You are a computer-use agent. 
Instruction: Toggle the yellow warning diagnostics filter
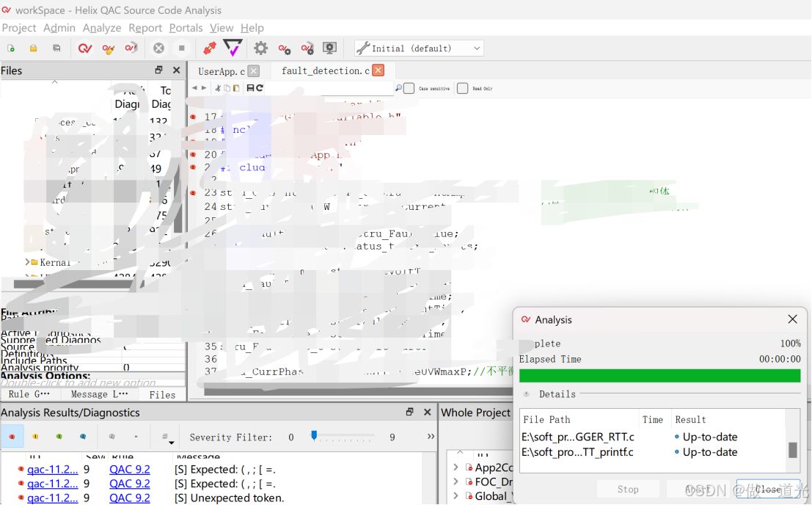click(x=35, y=437)
